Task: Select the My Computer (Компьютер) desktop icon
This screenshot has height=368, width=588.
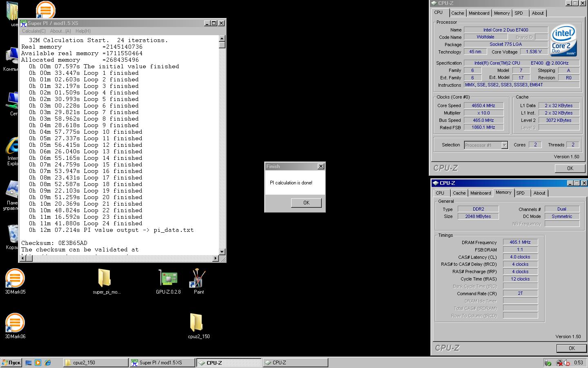Action: (11, 60)
